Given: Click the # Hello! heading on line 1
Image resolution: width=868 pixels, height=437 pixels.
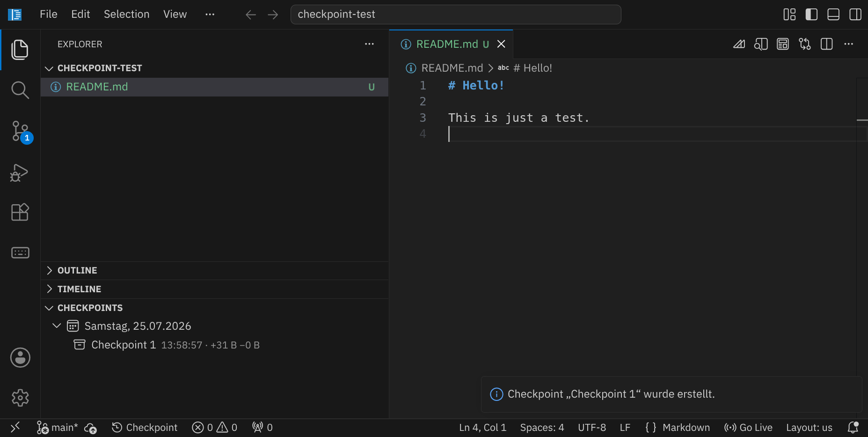Looking at the screenshot, I should [476, 86].
